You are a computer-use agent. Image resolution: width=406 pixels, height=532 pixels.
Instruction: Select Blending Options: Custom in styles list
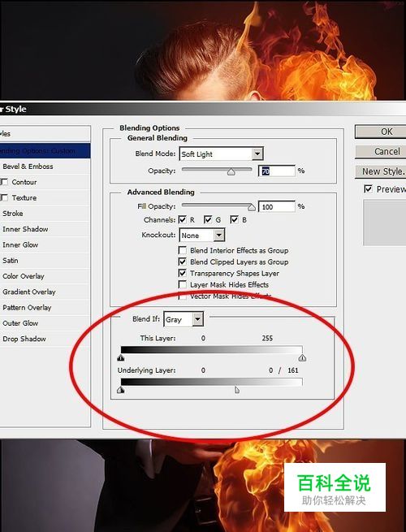point(45,150)
